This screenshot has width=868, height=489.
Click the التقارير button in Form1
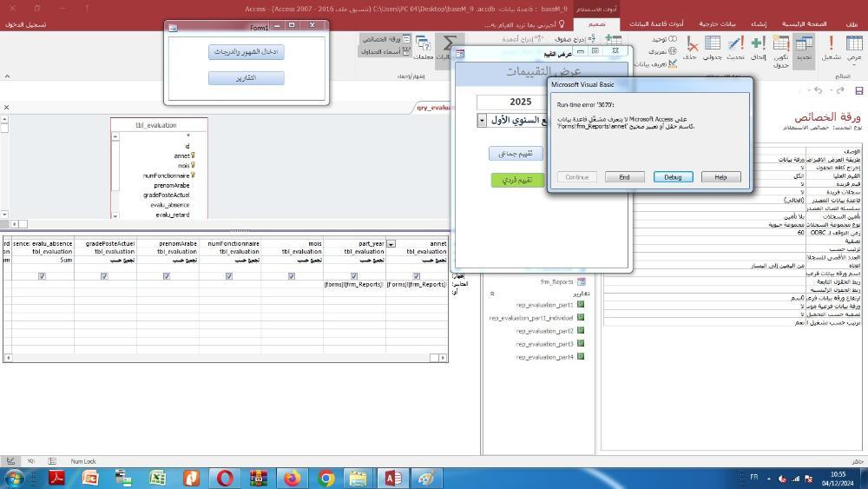[x=247, y=78]
